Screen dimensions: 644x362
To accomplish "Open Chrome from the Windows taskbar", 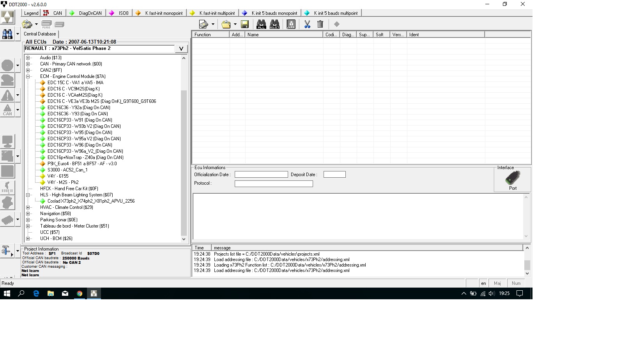I will (x=80, y=293).
